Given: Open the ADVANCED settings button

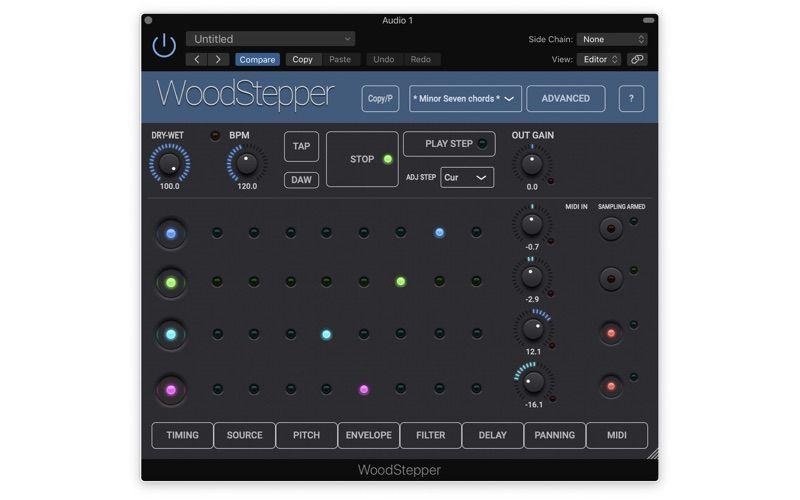Looking at the screenshot, I should point(566,98).
